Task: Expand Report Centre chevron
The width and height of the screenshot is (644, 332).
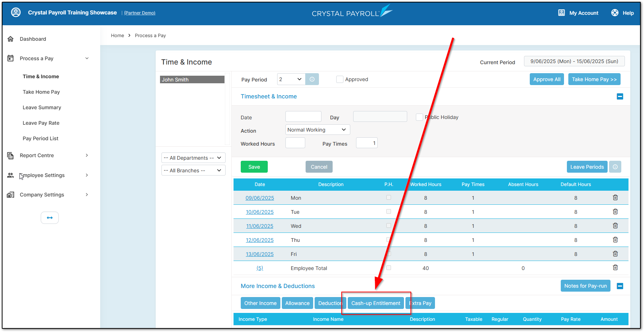Action: point(87,155)
